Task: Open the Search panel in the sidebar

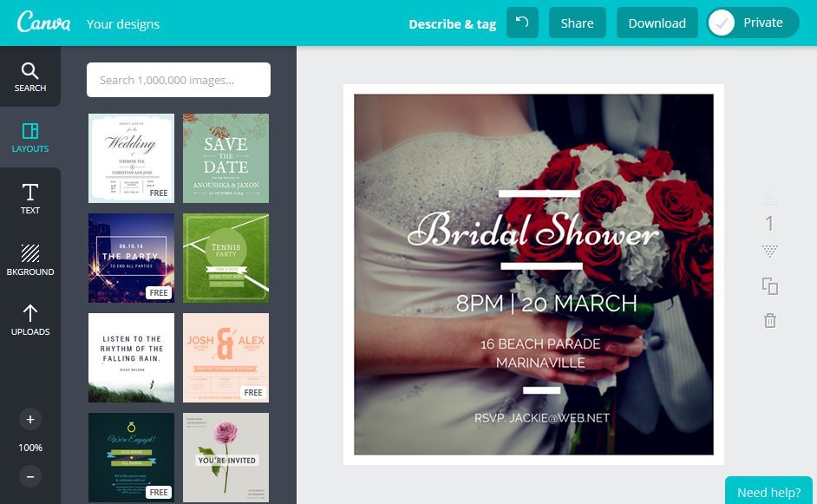Action: tap(29, 76)
